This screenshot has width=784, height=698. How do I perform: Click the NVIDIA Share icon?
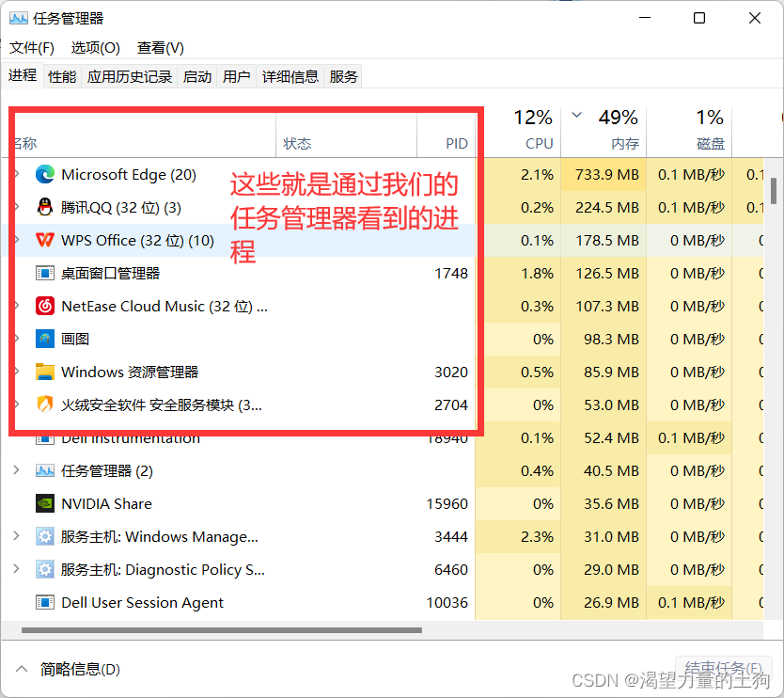44,503
